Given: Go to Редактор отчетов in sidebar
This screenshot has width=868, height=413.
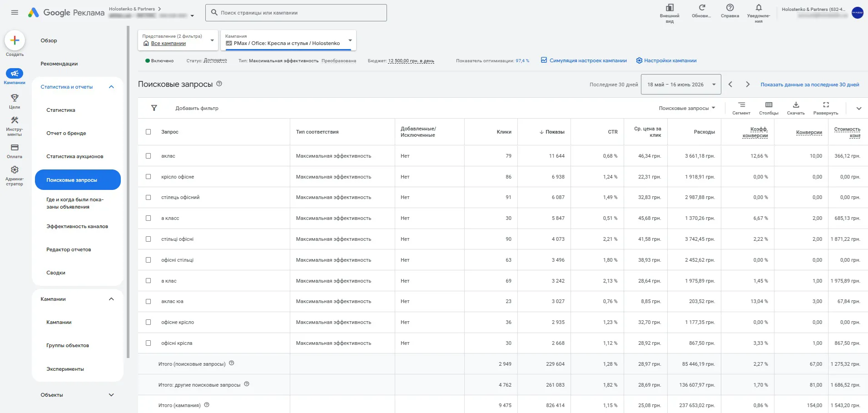Looking at the screenshot, I should click(69, 249).
